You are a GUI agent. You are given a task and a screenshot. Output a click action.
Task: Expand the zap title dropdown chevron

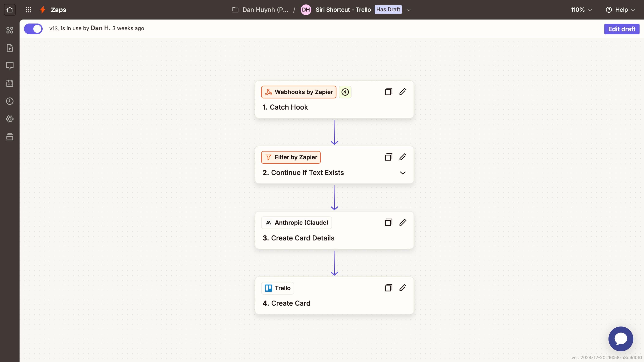point(409,10)
